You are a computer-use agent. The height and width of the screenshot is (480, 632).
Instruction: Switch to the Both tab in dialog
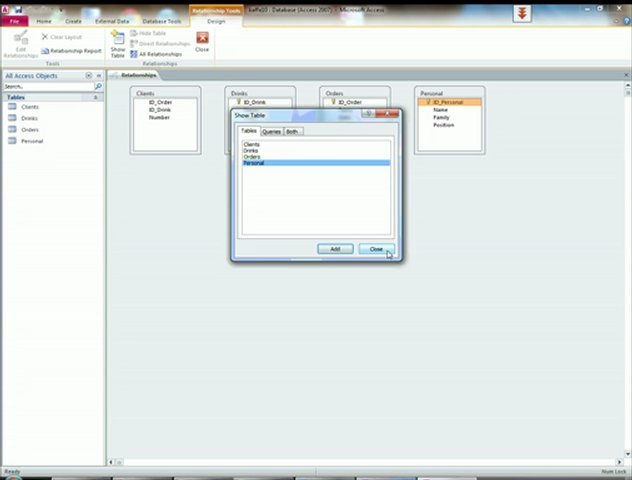click(293, 132)
